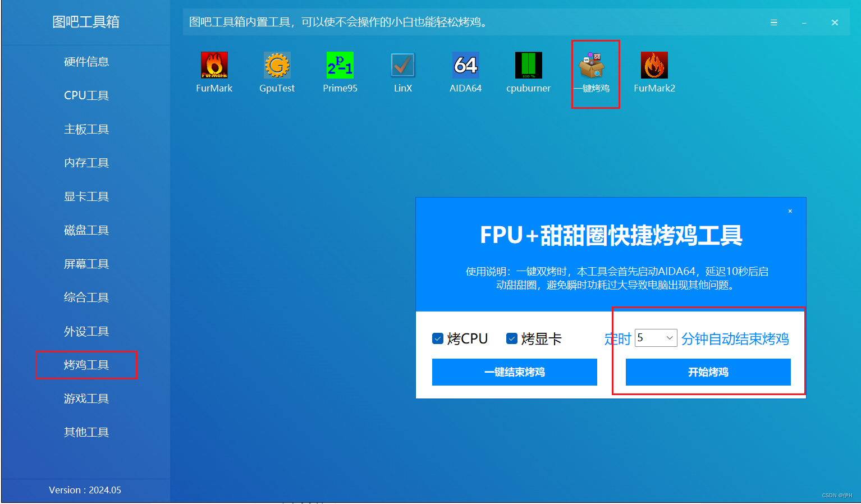Select 外设工具 sidebar item
Screen dimensions: 861x504
click(x=86, y=331)
